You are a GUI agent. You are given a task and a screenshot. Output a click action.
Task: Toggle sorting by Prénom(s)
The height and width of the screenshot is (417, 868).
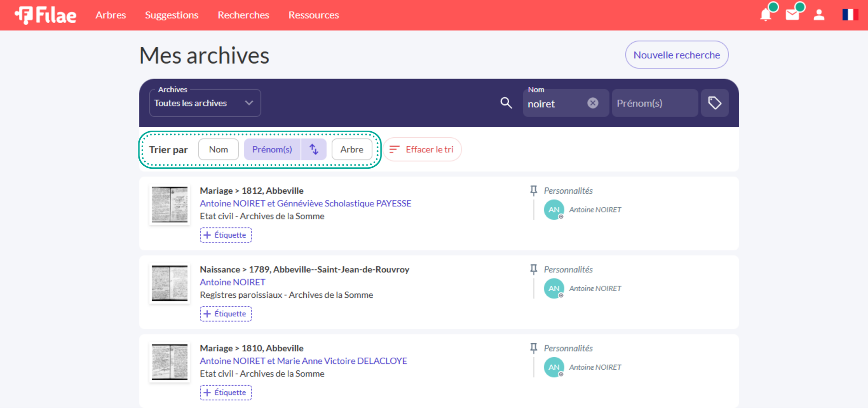(x=272, y=149)
